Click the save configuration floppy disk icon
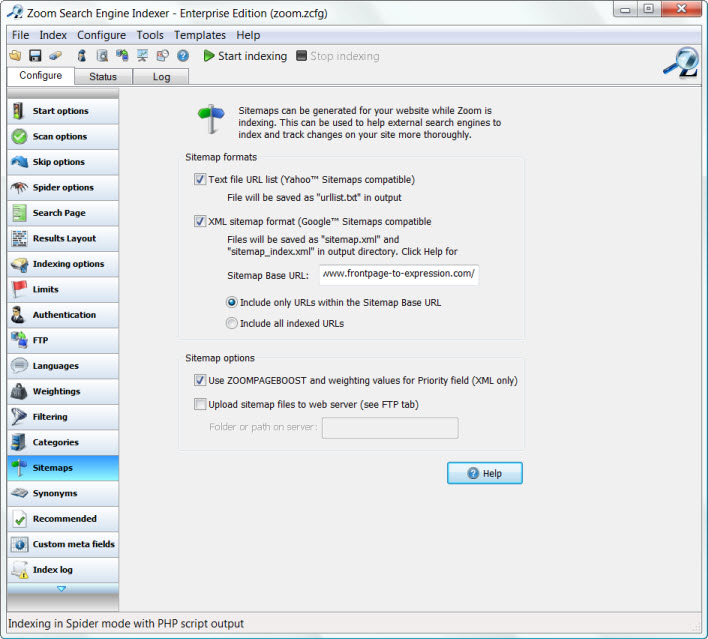Viewport: 708px width, 639px height. (x=35, y=56)
